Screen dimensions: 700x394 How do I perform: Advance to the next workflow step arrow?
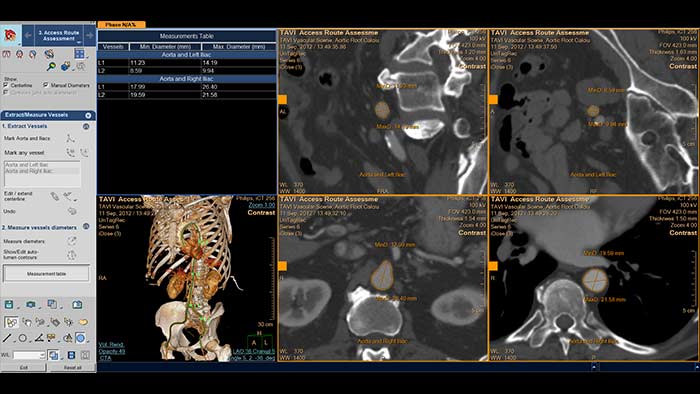coord(89,35)
